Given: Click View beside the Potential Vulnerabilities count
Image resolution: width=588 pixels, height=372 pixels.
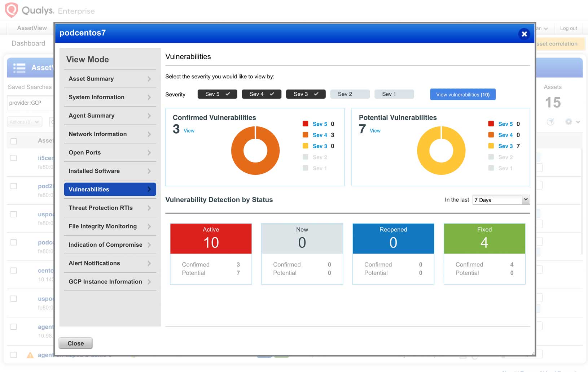Looking at the screenshot, I should 375,131.
